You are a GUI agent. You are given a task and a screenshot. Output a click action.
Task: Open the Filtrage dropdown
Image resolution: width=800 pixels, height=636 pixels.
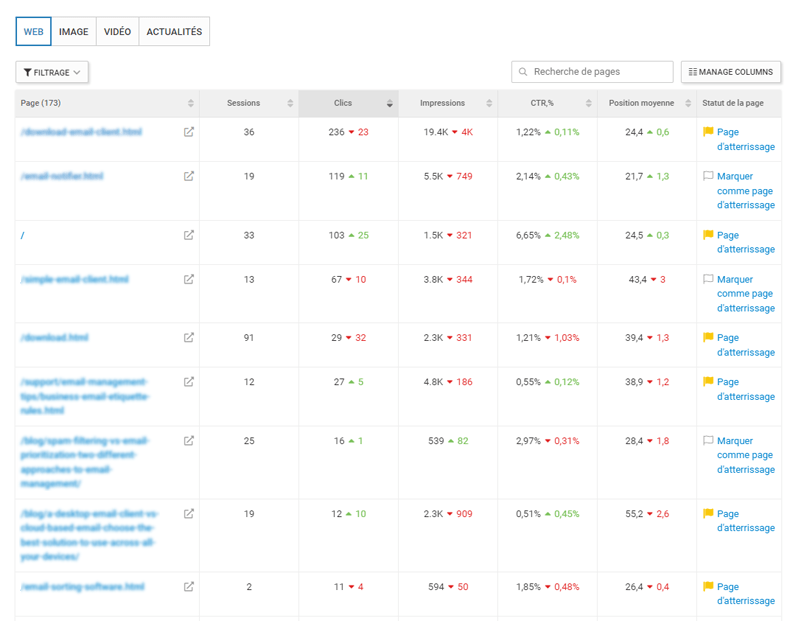[52, 72]
